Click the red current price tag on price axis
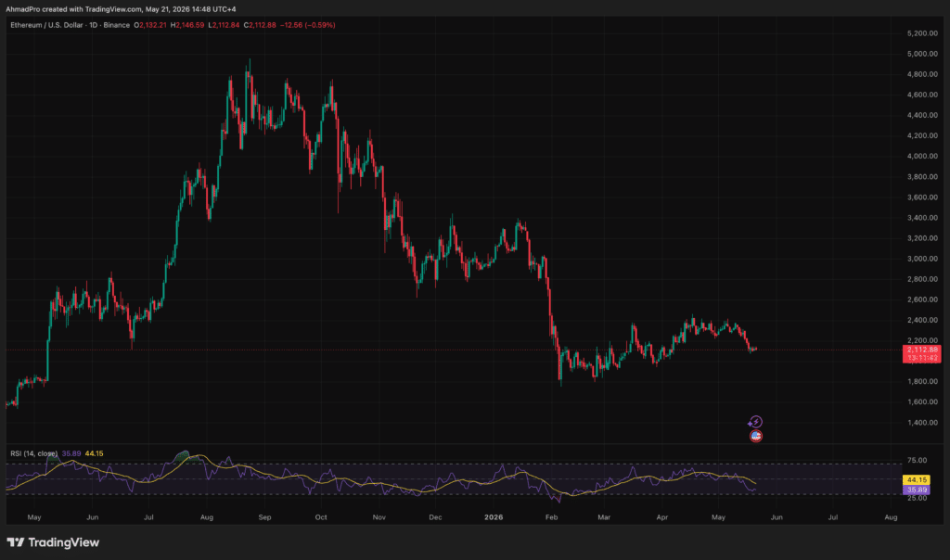The width and height of the screenshot is (950, 560). tap(921, 353)
